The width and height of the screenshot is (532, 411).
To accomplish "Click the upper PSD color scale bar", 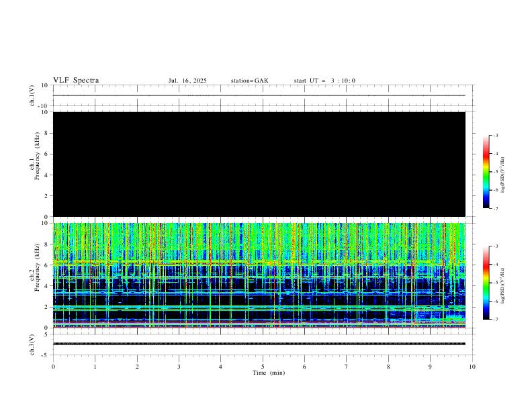I will coord(486,172).
